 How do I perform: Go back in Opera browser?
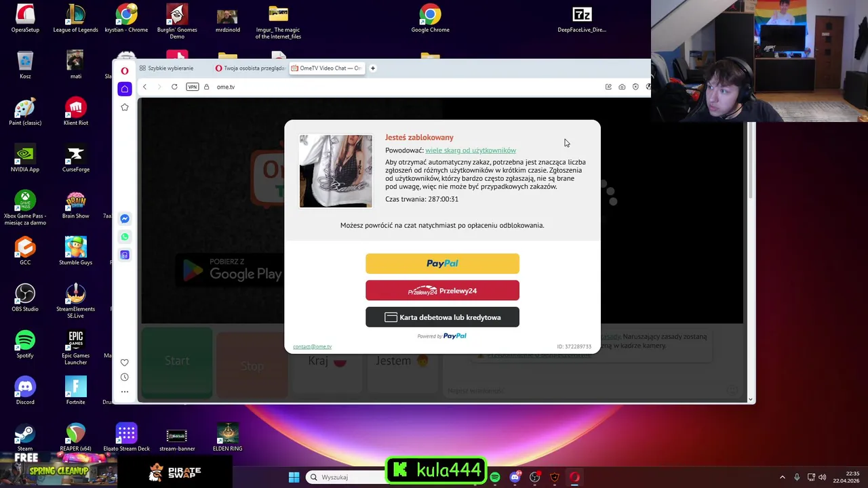tap(144, 87)
